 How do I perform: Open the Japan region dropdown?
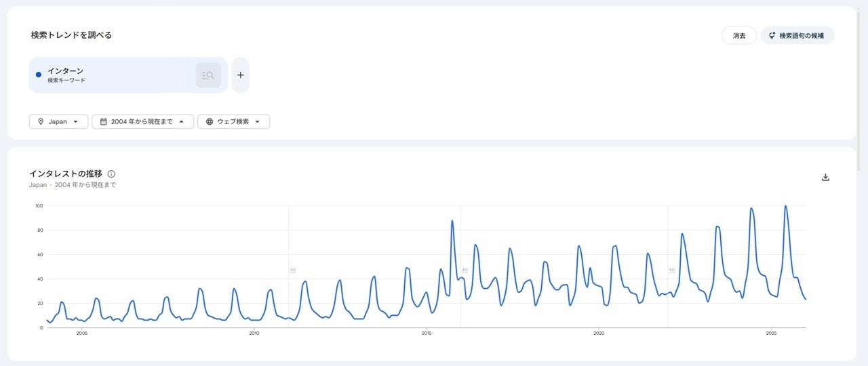58,122
